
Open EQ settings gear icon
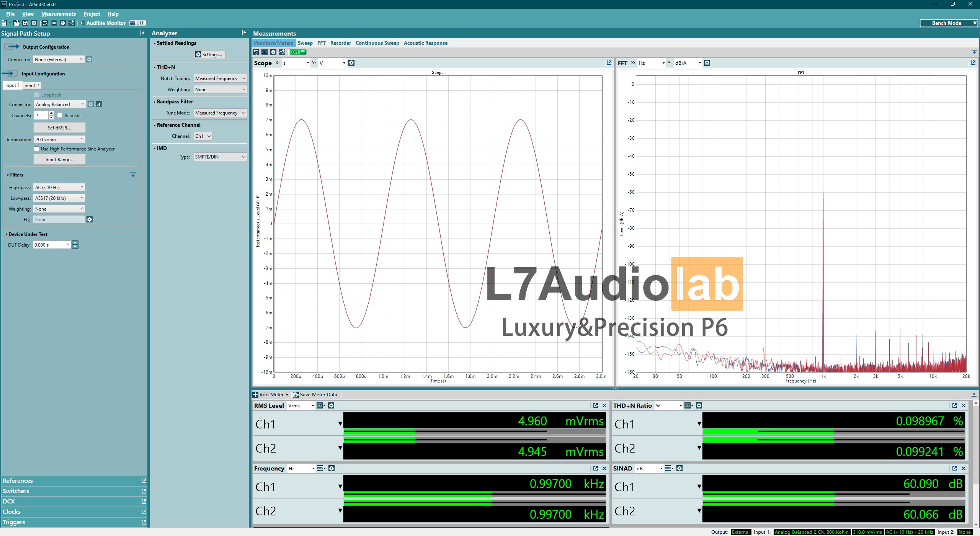point(90,219)
